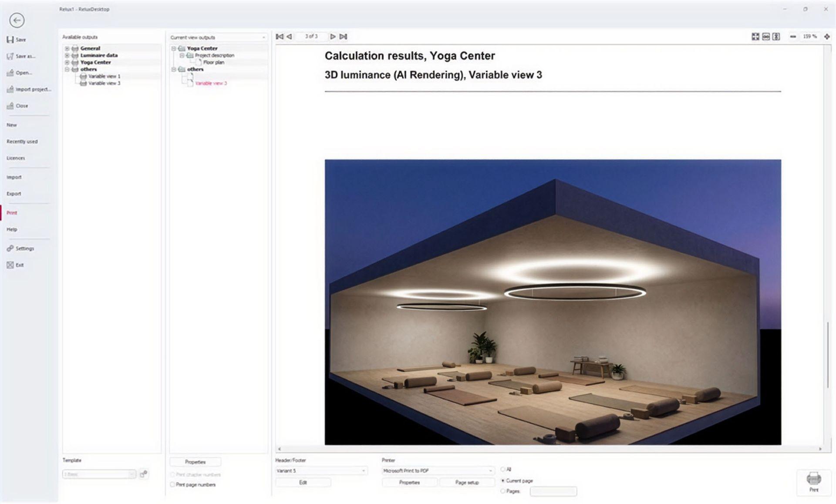Select Print in the sidebar menu
This screenshot has height=504, width=836.
[12, 213]
